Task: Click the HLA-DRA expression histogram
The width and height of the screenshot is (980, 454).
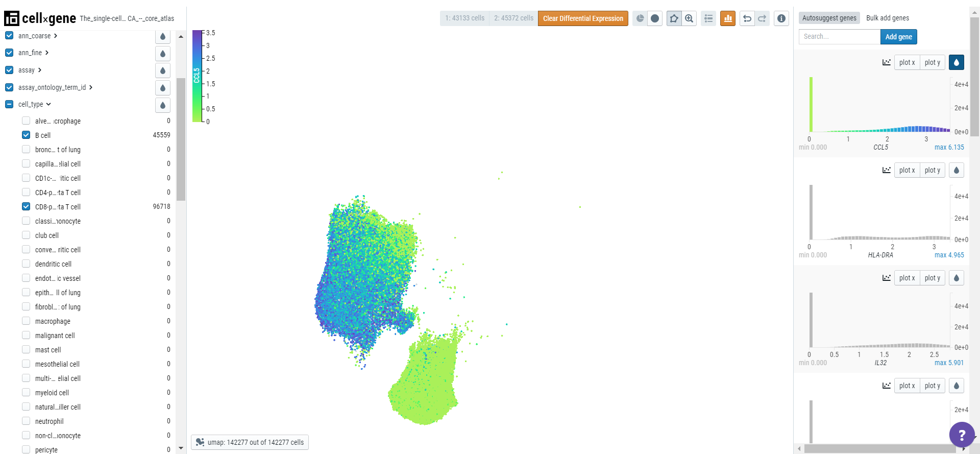Action: (x=879, y=212)
